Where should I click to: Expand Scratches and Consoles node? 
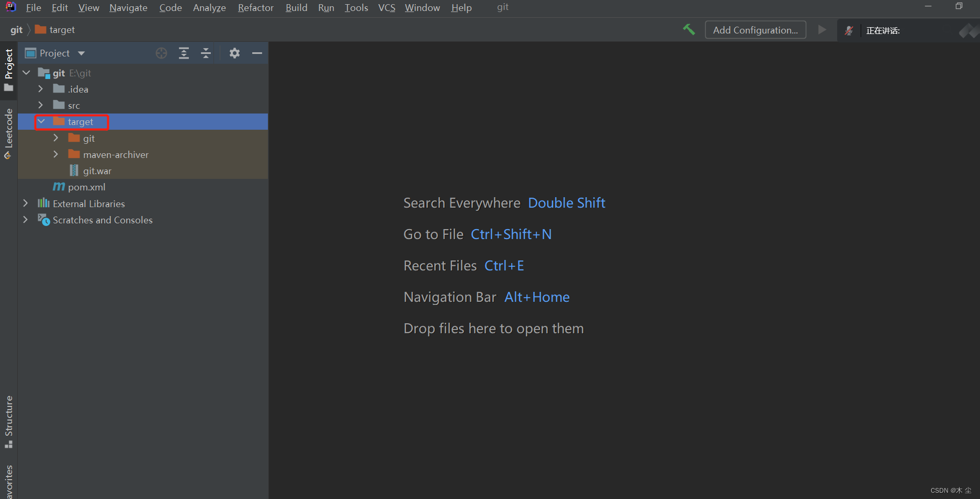tap(26, 220)
